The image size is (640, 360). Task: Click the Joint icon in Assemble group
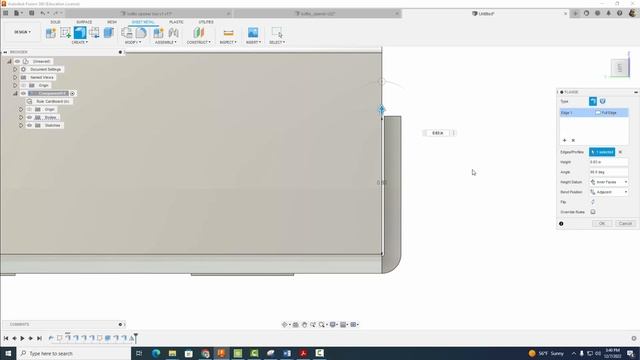point(173,33)
